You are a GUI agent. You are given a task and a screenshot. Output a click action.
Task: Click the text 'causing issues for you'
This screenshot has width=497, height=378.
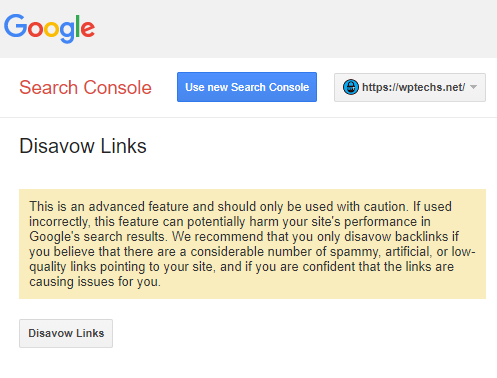tap(95, 282)
